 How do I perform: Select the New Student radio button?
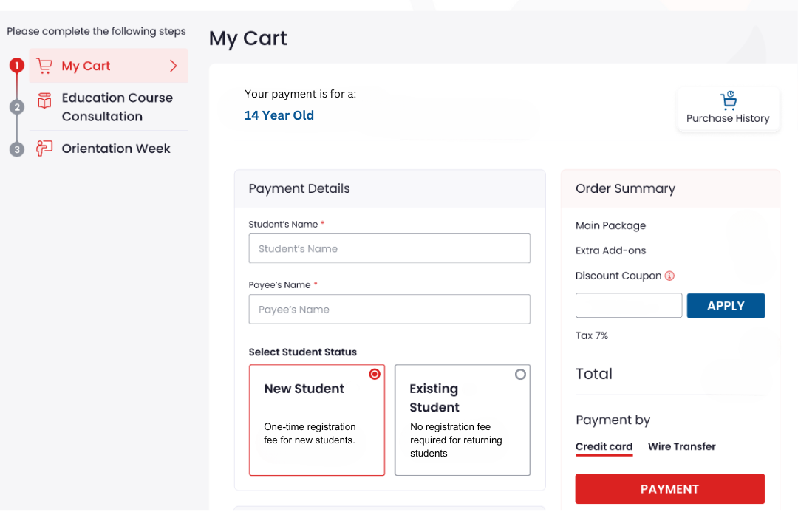[375, 375]
